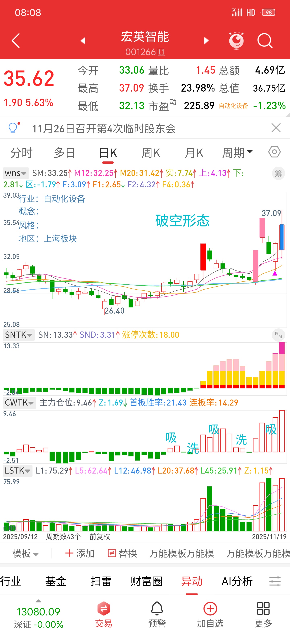The height and width of the screenshot is (644, 290).
Task: Select the 日K daily candlestick tab
Action: tap(108, 153)
